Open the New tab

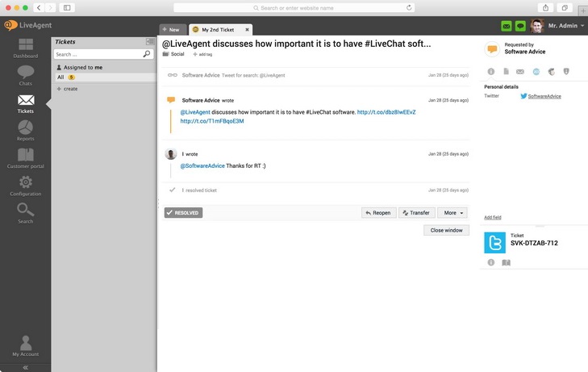coord(173,30)
